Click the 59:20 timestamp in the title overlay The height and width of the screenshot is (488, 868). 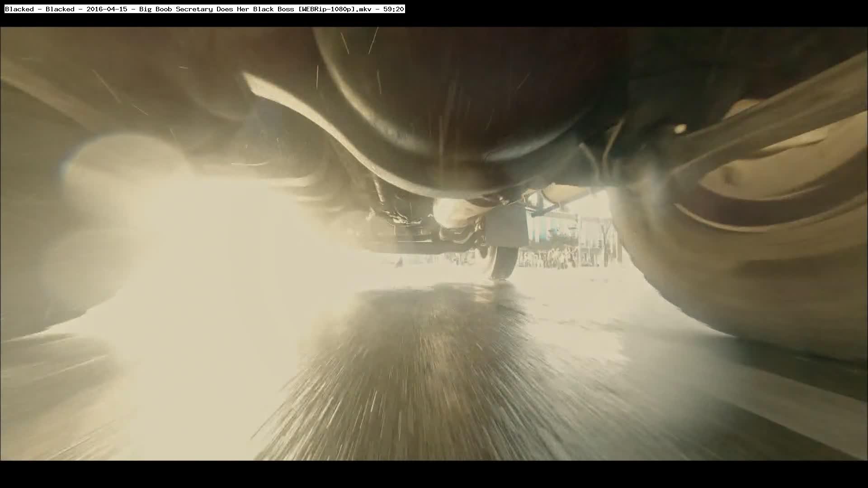point(393,9)
